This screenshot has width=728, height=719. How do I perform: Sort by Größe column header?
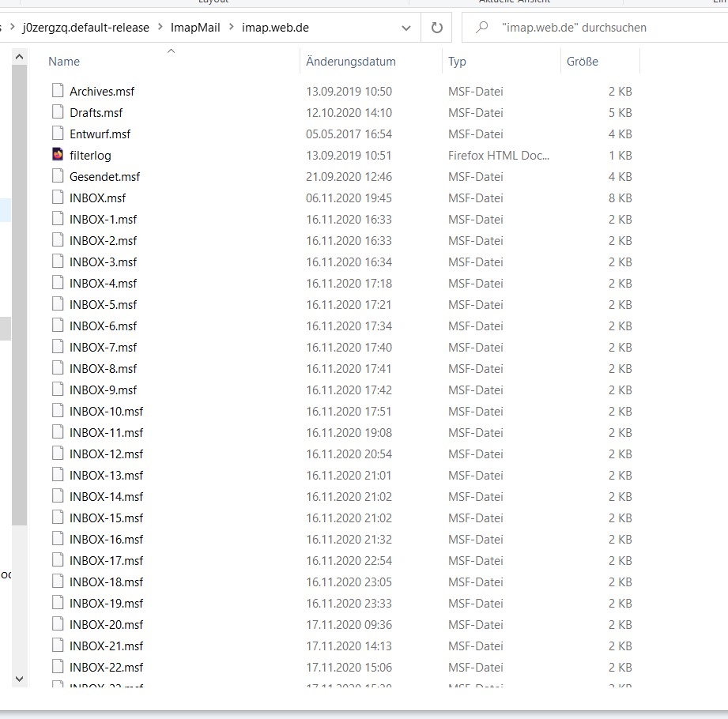583,62
